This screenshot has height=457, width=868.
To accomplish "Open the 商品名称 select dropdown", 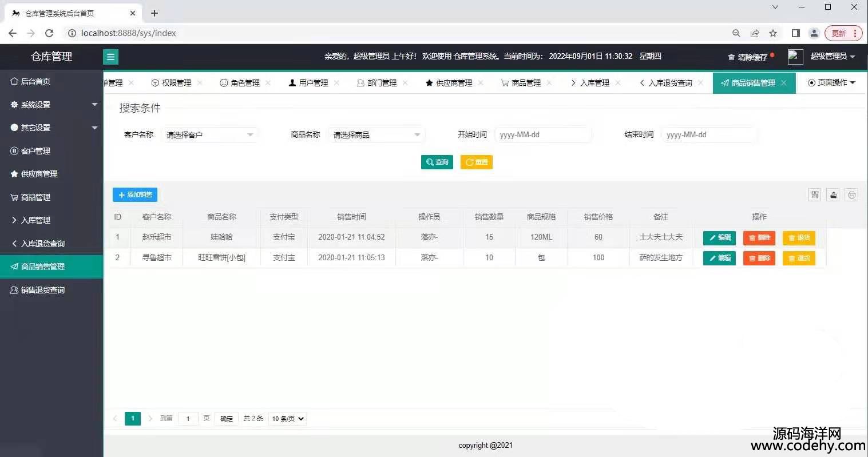I will (x=376, y=135).
